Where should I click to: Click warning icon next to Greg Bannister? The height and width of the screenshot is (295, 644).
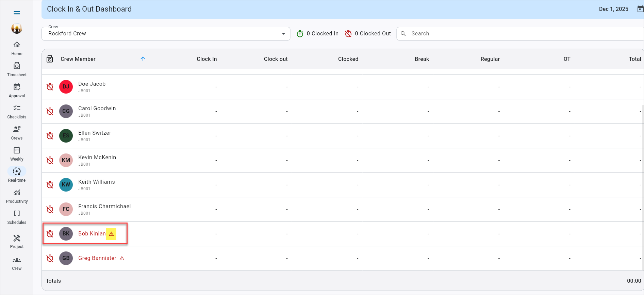click(122, 258)
